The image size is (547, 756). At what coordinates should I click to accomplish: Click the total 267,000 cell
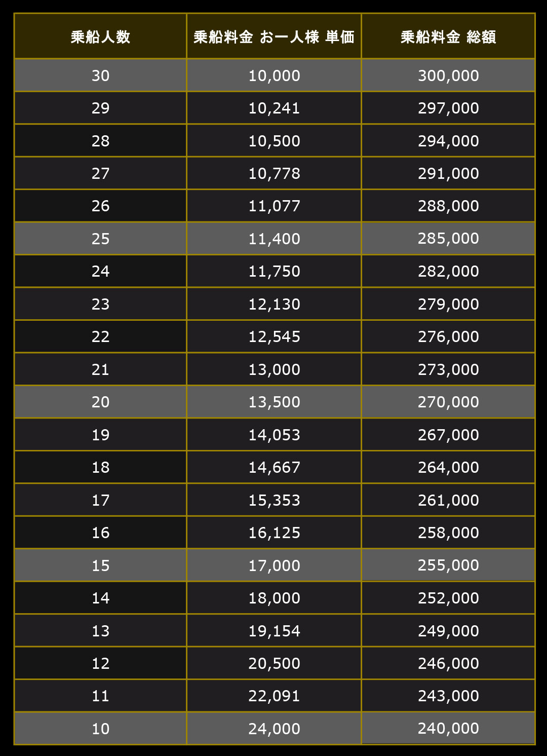click(x=448, y=435)
